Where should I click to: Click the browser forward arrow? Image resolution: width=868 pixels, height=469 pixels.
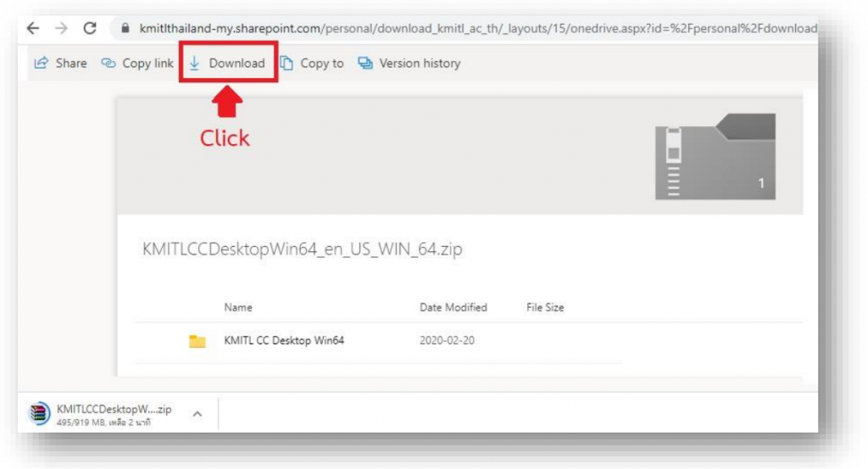[61, 28]
